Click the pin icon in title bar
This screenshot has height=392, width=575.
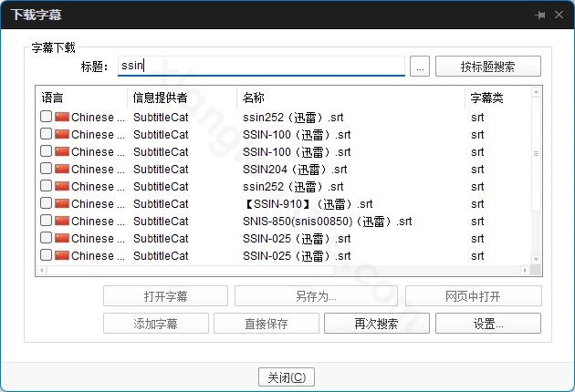click(540, 15)
